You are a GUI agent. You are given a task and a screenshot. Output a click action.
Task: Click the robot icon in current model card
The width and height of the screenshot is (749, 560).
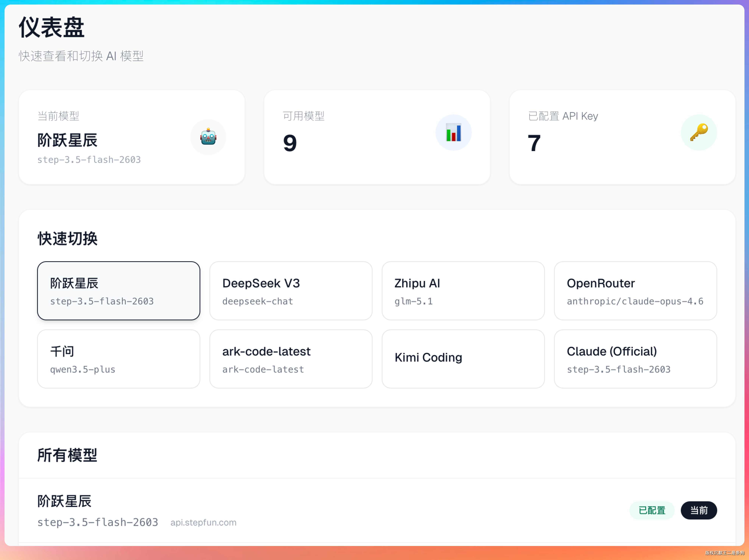pos(208,137)
